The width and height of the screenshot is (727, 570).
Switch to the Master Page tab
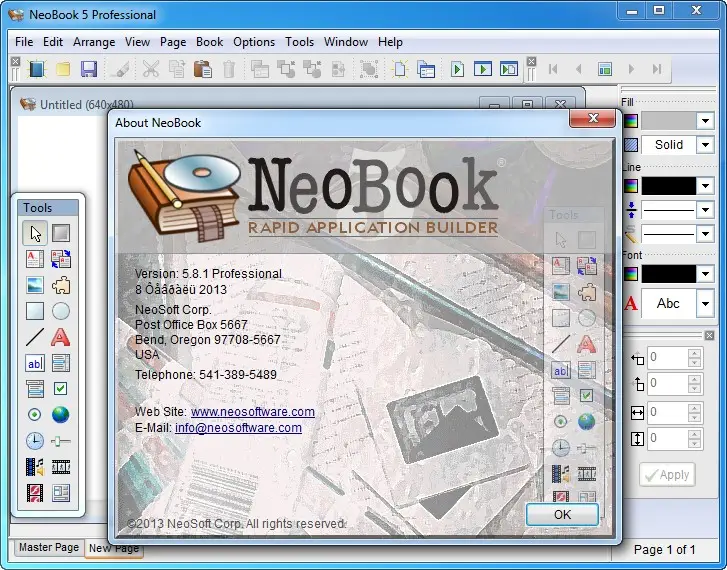[49, 547]
